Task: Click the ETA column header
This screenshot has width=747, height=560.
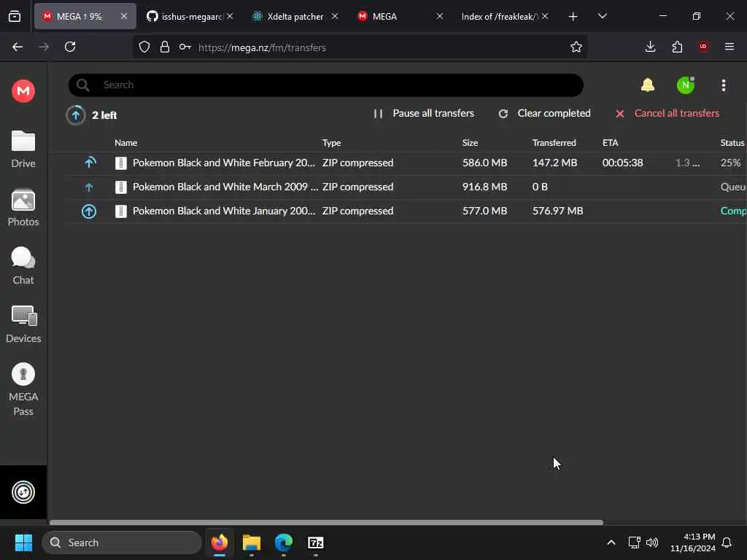Action: click(611, 142)
